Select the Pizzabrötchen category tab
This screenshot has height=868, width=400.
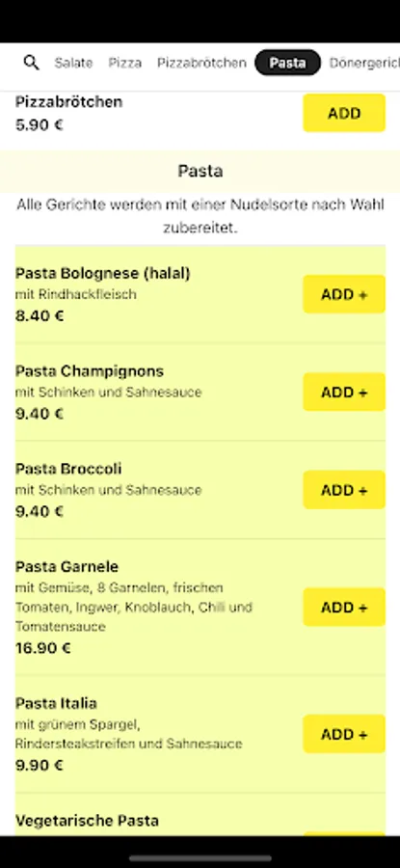pos(201,63)
